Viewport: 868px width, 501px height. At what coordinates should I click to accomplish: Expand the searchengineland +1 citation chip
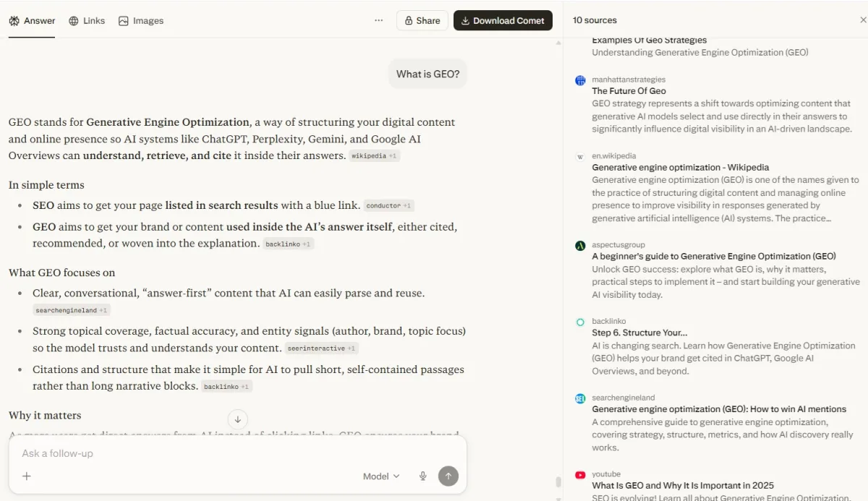pos(71,309)
